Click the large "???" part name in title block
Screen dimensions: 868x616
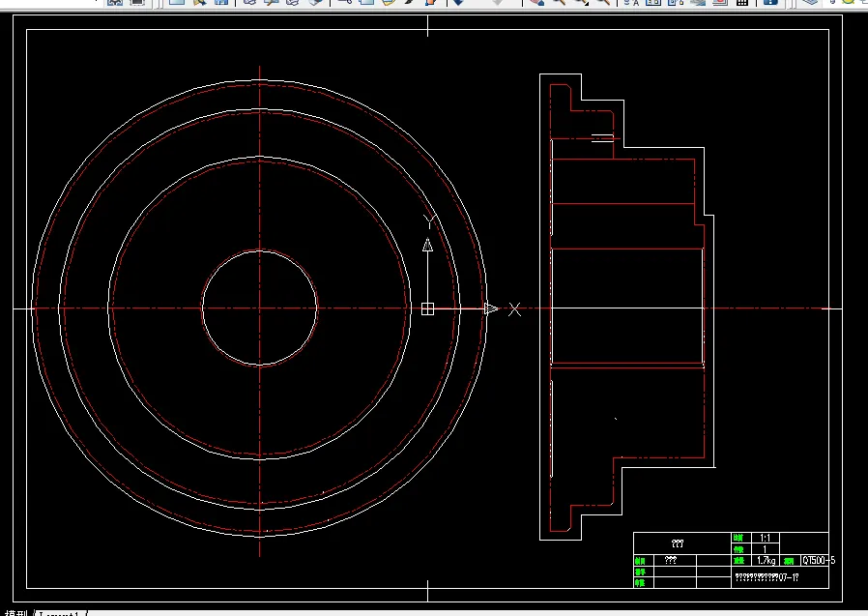(678, 543)
